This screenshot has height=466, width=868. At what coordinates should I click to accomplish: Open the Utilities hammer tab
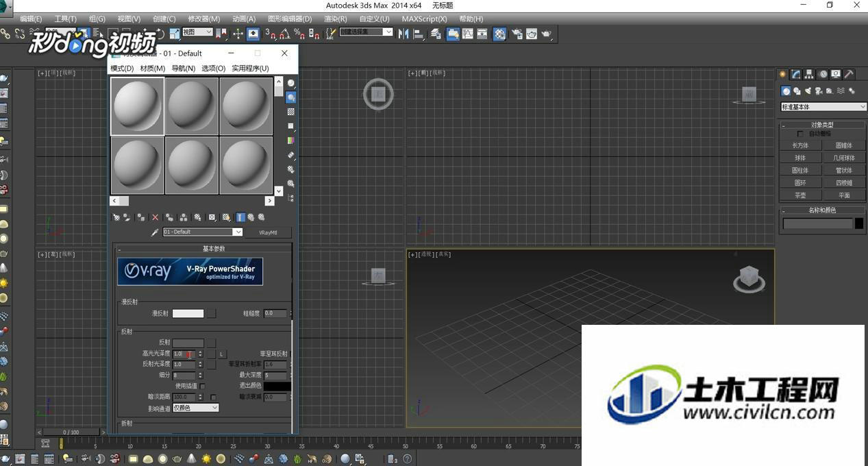click(x=849, y=74)
